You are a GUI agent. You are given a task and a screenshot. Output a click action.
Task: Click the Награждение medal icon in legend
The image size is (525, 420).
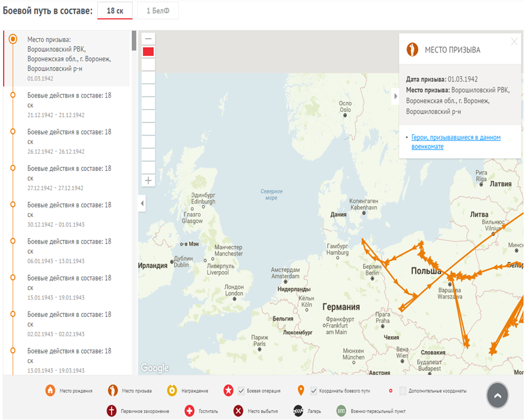coord(172,391)
